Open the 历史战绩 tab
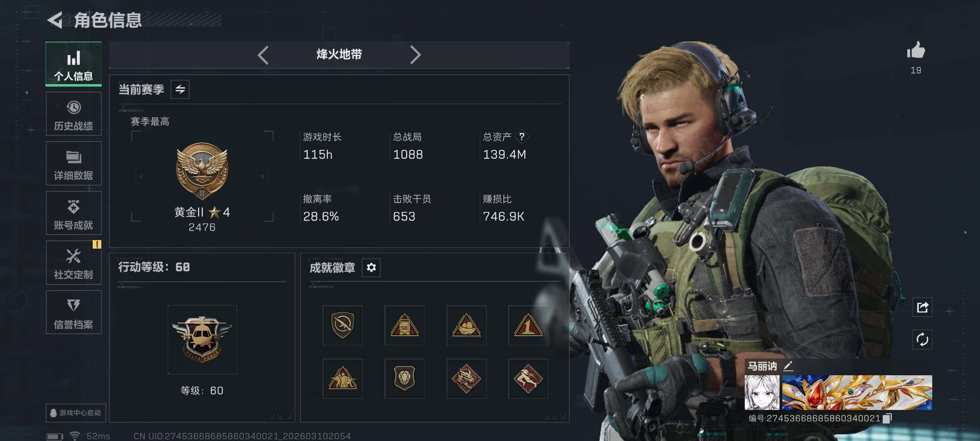Screen dimensions: 980x441 (73, 114)
